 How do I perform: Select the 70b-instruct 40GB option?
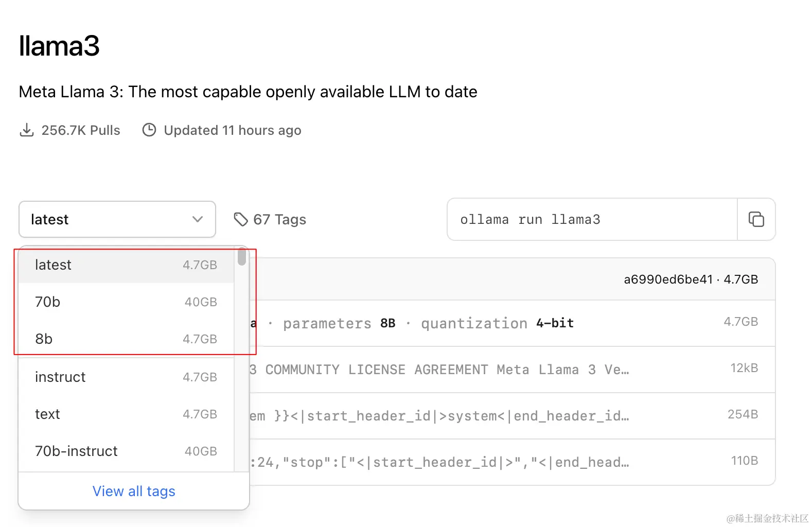pyautogui.click(x=126, y=451)
